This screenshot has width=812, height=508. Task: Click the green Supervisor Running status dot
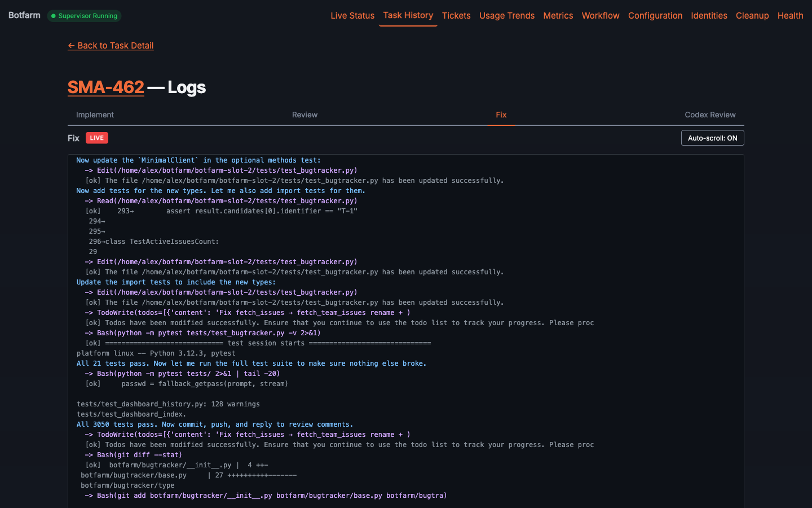click(x=54, y=16)
